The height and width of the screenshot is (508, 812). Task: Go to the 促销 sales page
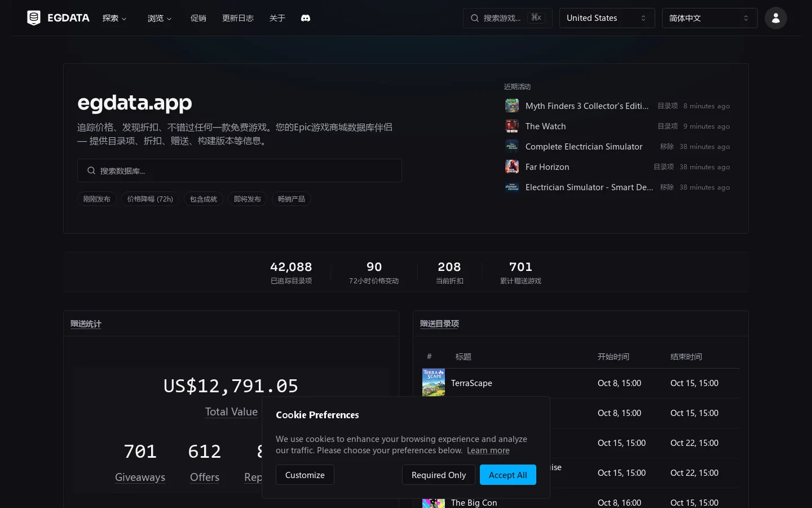(x=198, y=18)
